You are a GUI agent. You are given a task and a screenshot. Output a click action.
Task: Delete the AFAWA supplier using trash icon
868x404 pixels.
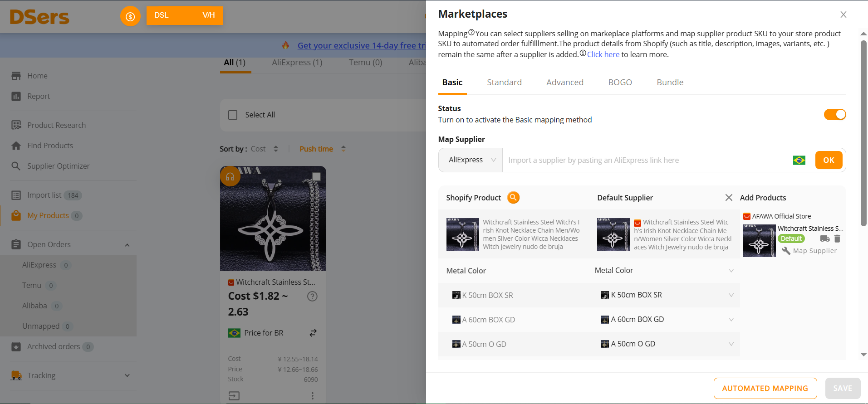(837, 239)
